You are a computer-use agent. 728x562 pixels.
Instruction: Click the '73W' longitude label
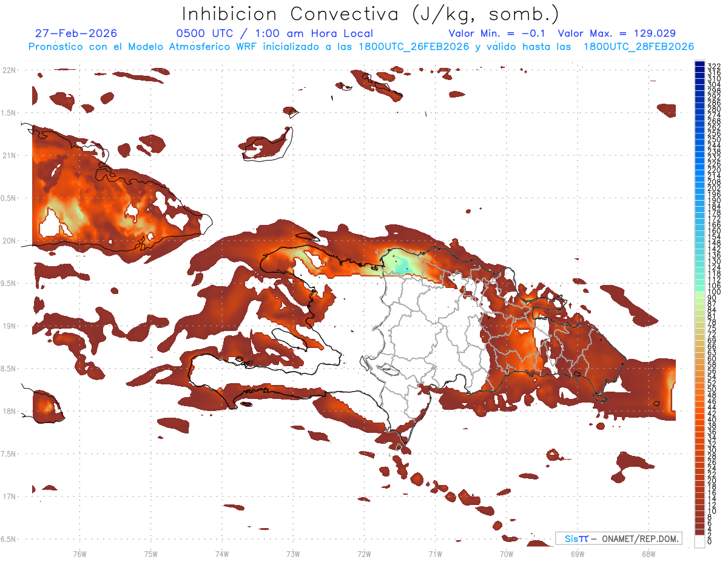pyautogui.click(x=293, y=554)
